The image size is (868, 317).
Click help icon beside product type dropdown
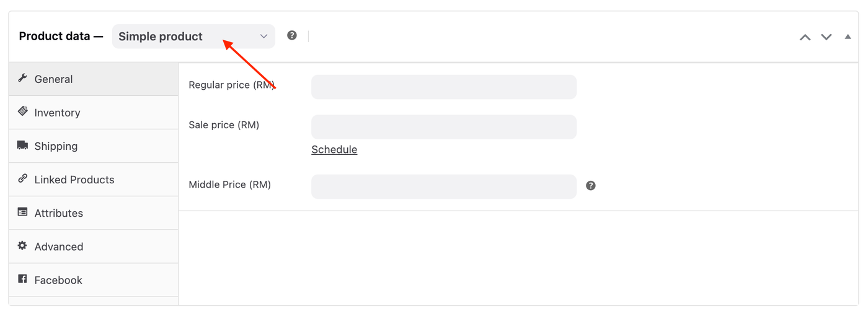(x=292, y=36)
